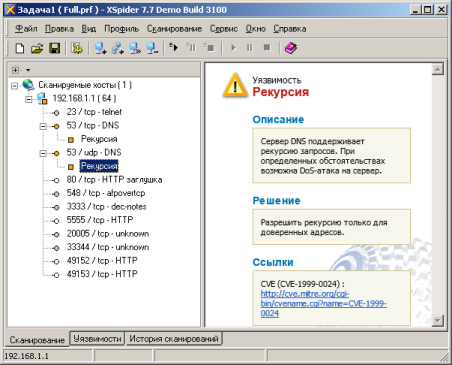Select 80 / tcp - HTTP заглушка row
The width and height of the screenshot is (452, 365).
pos(114,180)
